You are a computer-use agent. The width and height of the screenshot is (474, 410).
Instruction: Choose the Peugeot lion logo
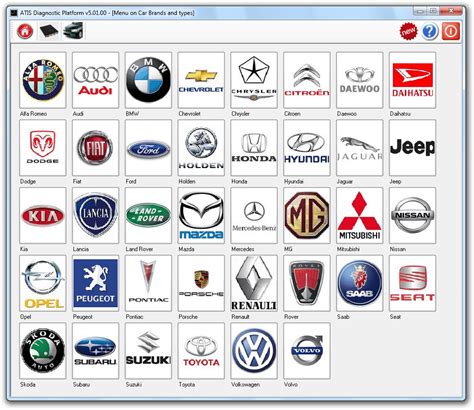click(x=96, y=283)
